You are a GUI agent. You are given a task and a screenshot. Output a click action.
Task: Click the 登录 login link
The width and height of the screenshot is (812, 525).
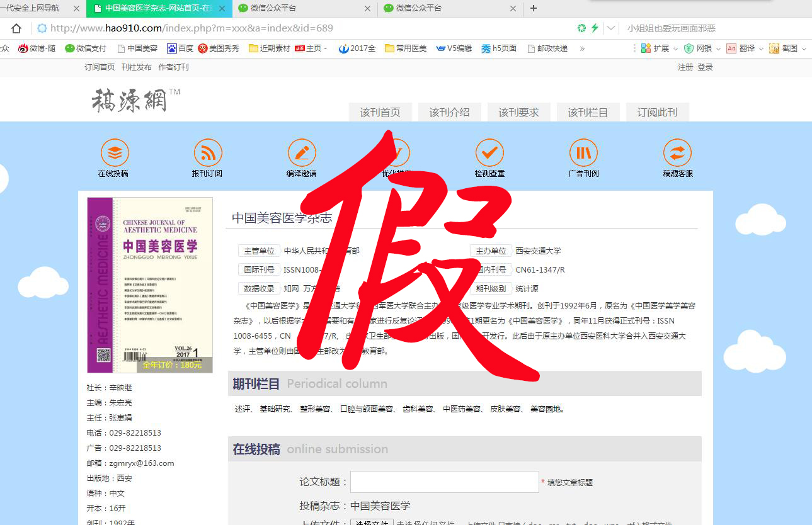[x=705, y=67]
